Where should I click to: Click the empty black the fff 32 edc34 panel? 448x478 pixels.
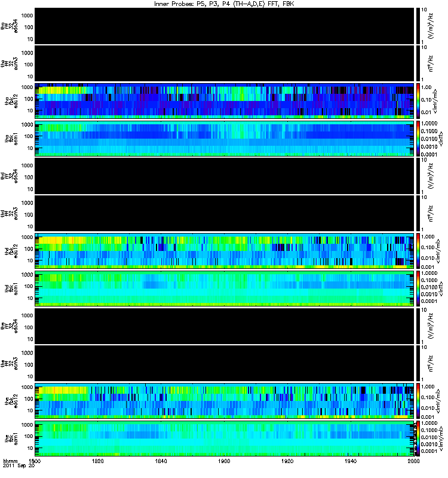(x=225, y=326)
